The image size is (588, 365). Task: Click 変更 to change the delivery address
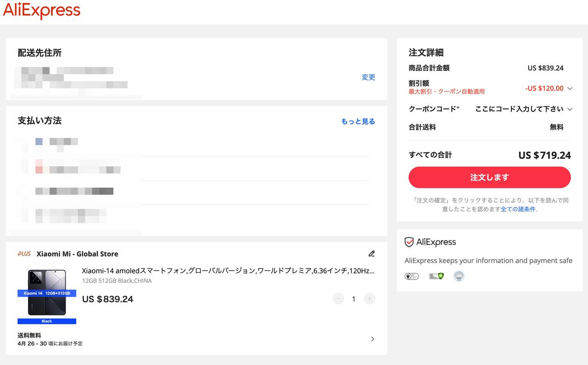click(x=368, y=77)
